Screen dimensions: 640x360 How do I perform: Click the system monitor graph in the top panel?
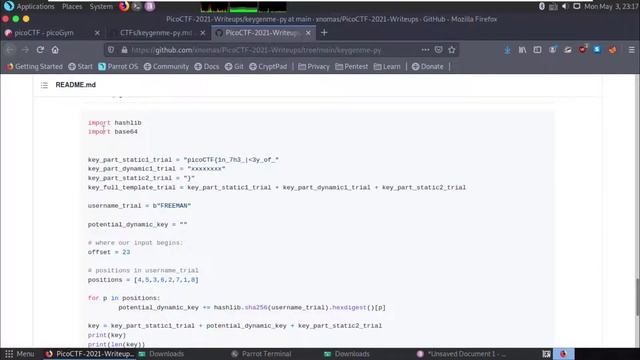[243, 7]
